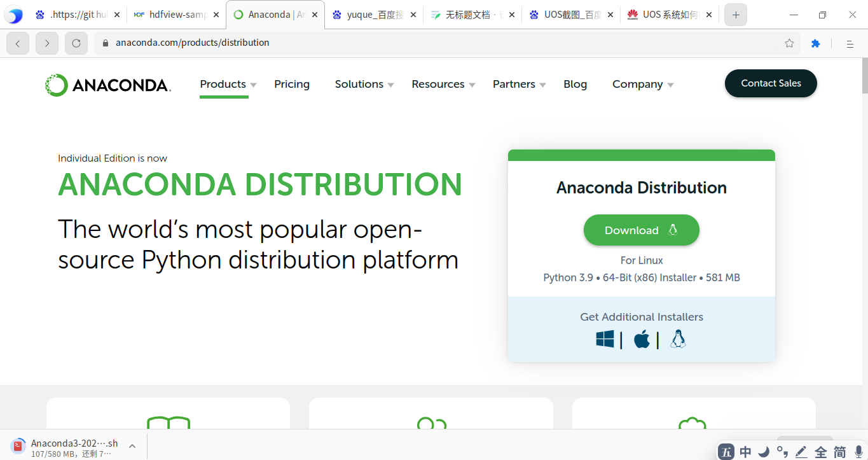
Task: Click the green Download button
Action: point(642,230)
